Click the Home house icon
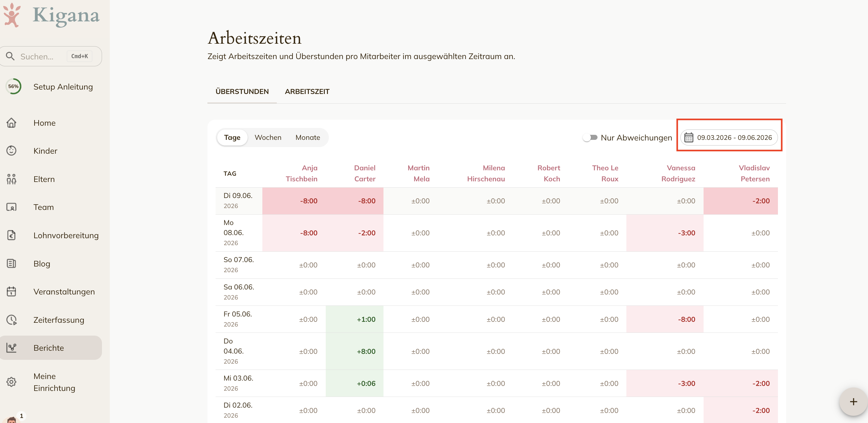 pos(12,123)
